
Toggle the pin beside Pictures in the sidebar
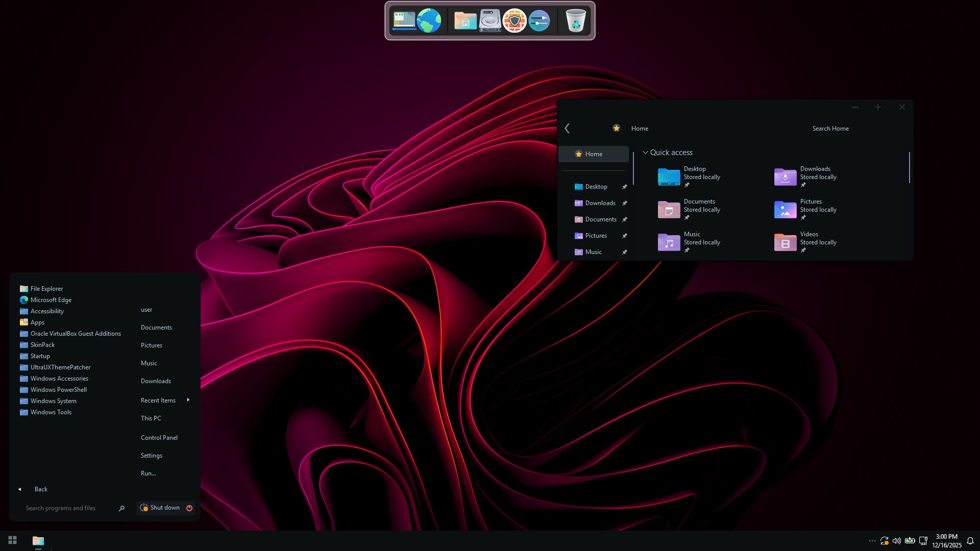(624, 236)
